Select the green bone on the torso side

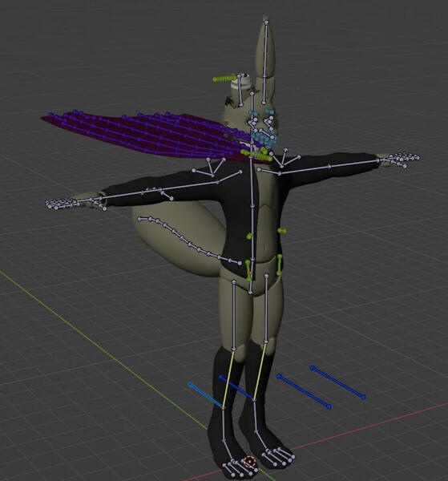point(282,230)
